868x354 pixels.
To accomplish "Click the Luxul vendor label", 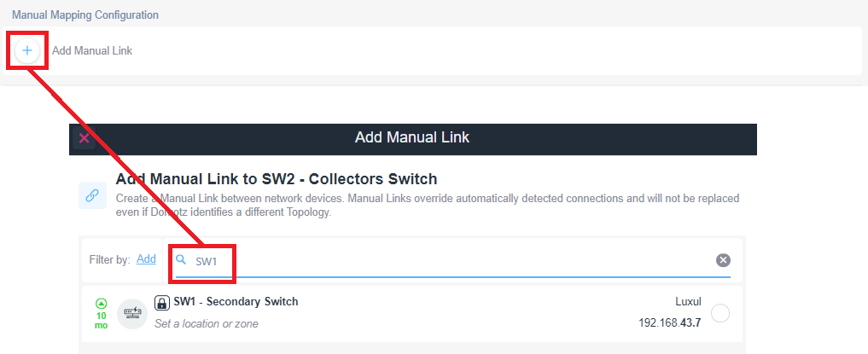I will 687,302.
